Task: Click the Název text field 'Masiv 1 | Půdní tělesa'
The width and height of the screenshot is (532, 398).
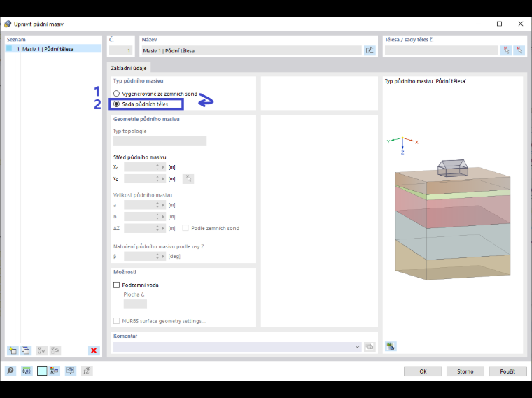Action: coord(252,50)
